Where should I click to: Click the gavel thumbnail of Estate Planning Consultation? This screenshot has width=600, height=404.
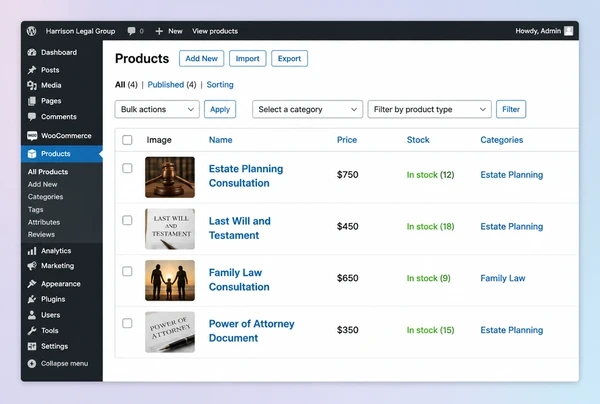click(x=170, y=177)
